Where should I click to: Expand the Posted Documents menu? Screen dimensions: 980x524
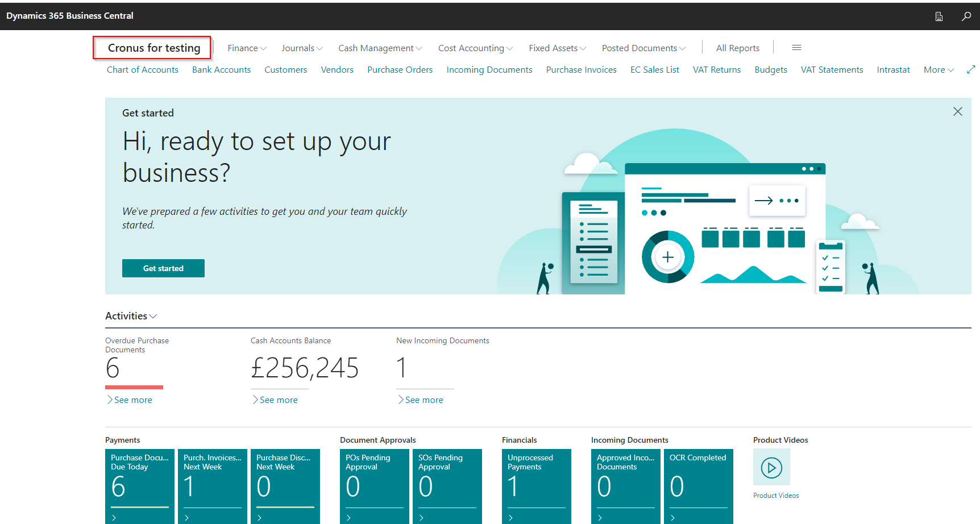(x=643, y=48)
